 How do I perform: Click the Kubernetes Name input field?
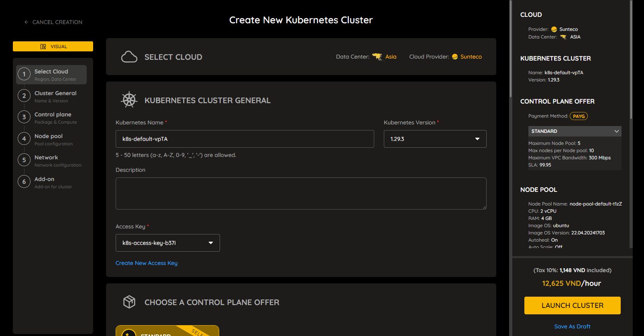(245, 139)
